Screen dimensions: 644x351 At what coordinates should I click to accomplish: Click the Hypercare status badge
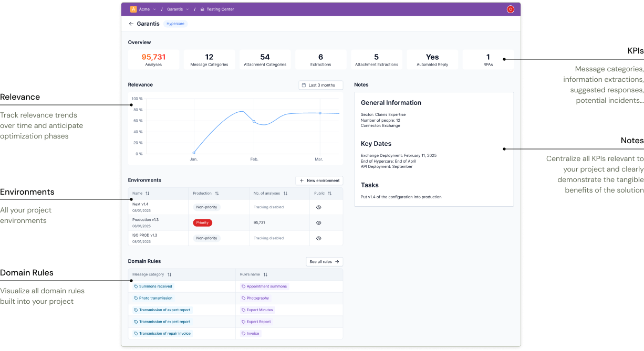175,24
